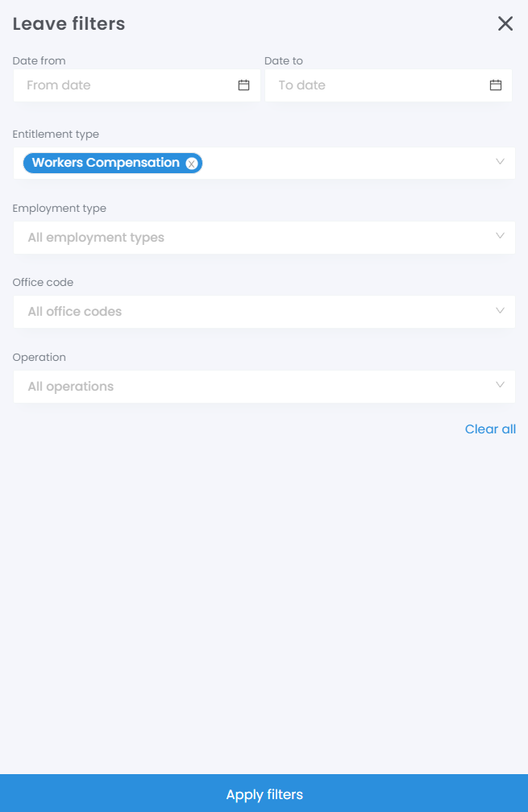Image resolution: width=528 pixels, height=812 pixels.
Task: Click the Entitlement type field label
Action: point(56,135)
